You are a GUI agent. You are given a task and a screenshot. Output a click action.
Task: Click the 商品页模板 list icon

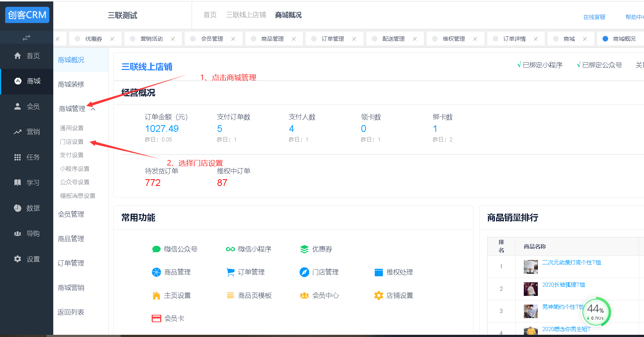[230, 296]
